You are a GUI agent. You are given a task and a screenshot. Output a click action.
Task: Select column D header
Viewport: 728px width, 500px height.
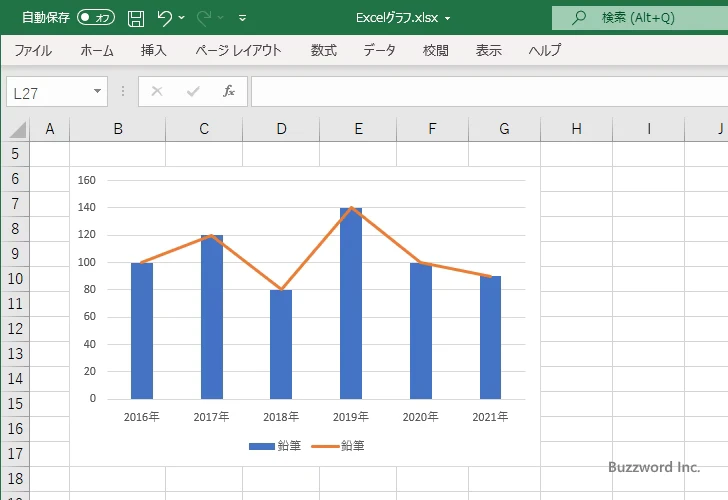[281, 129]
